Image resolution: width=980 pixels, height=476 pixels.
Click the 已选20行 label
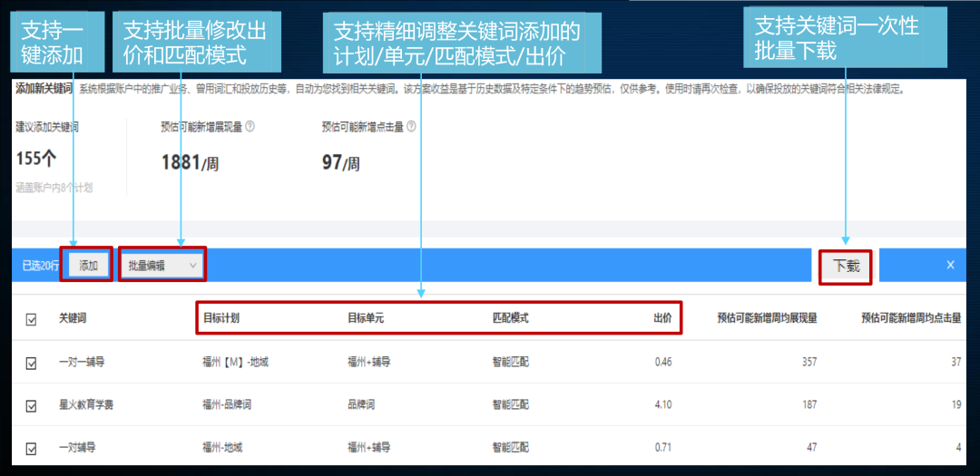41,267
